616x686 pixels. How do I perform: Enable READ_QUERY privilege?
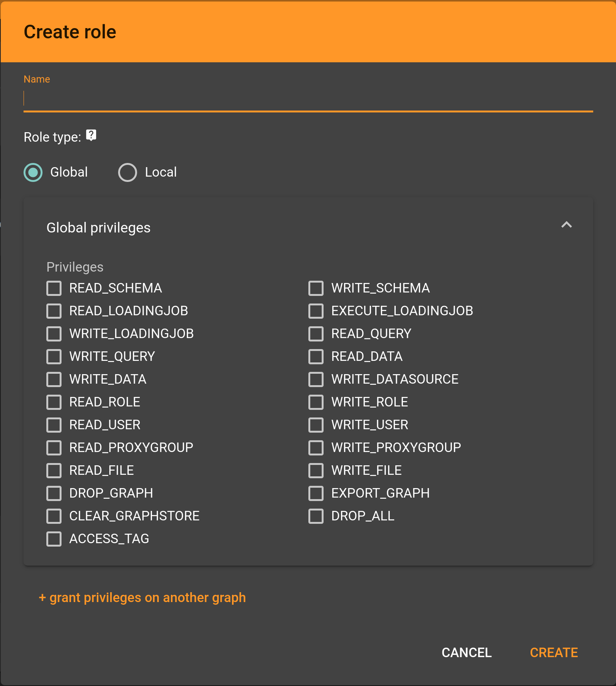(x=316, y=334)
